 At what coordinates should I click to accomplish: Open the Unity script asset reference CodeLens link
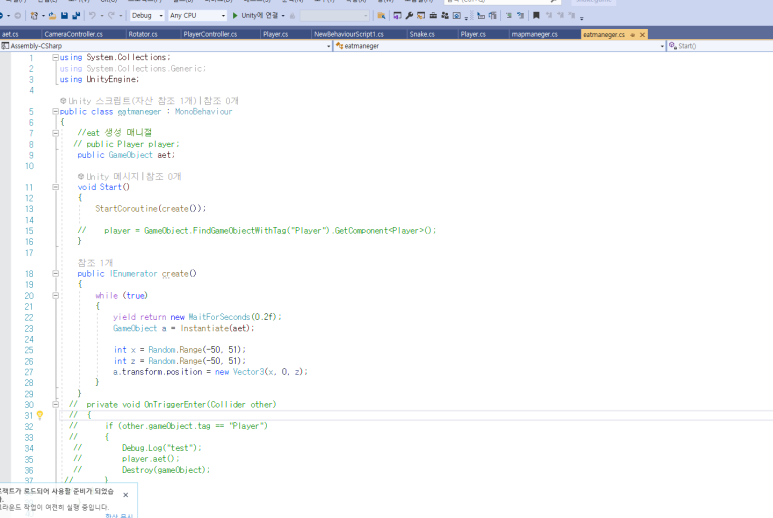(128, 101)
